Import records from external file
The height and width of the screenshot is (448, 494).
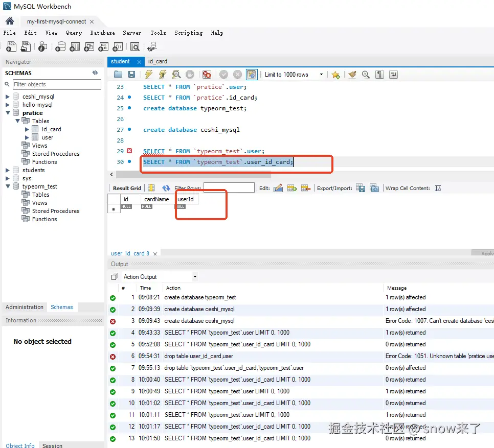pyautogui.click(x=374, y=188)
